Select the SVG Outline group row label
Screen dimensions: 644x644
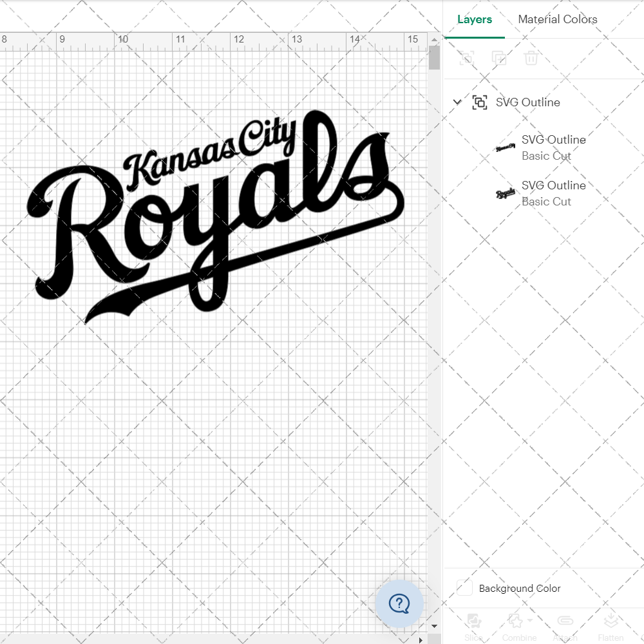coord(528,102)
